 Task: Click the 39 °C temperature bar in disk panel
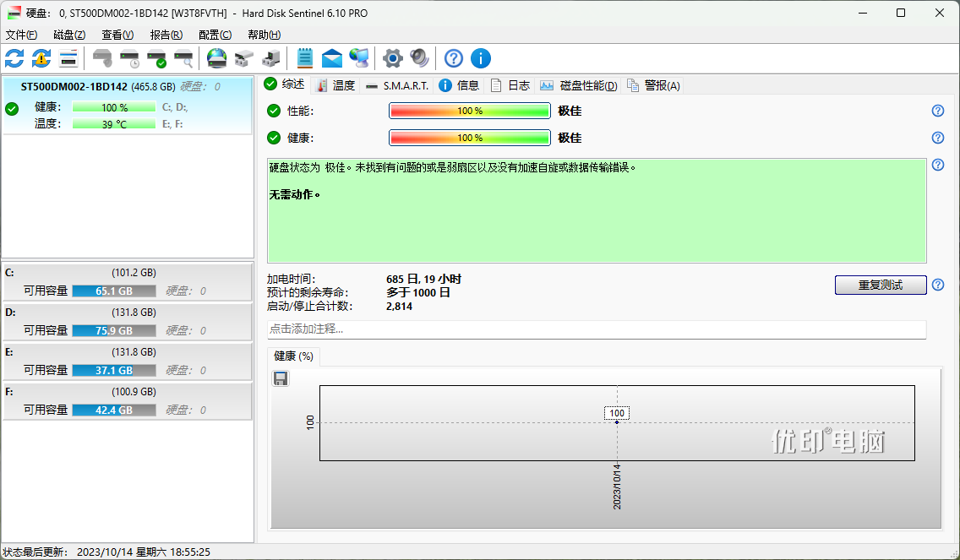(x=114, y=124)
